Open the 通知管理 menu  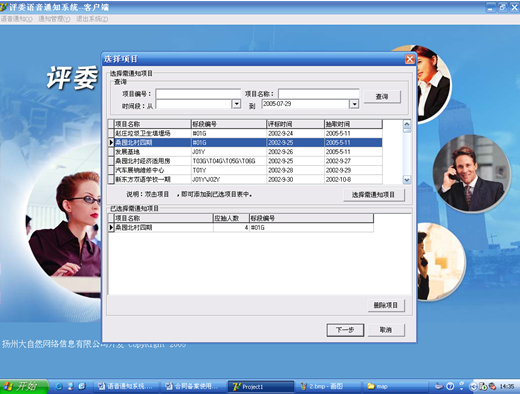click(54, 19)
